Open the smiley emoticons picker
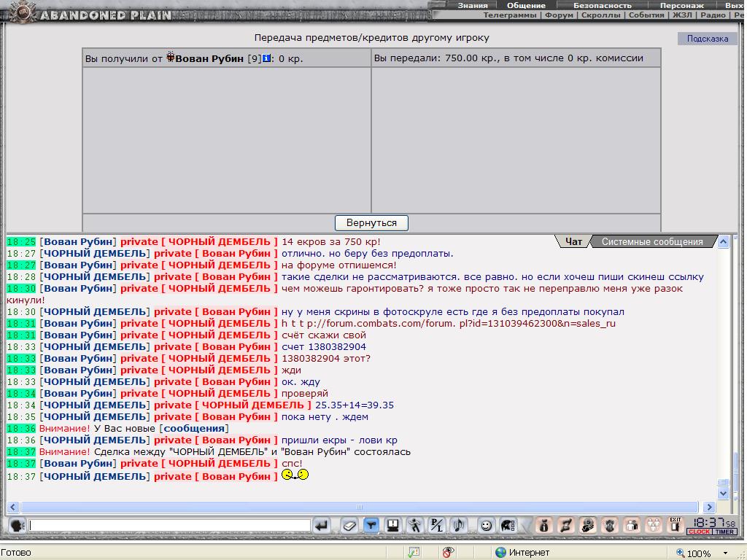Image resolution: width=747 pixels, height=560 pixels. click(x=485, y=526)
